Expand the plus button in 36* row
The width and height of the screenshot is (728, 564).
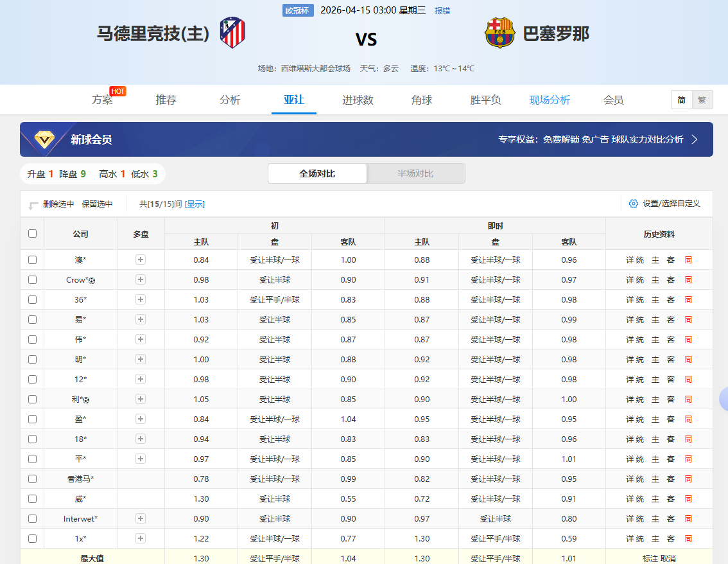tap(141, 300)
